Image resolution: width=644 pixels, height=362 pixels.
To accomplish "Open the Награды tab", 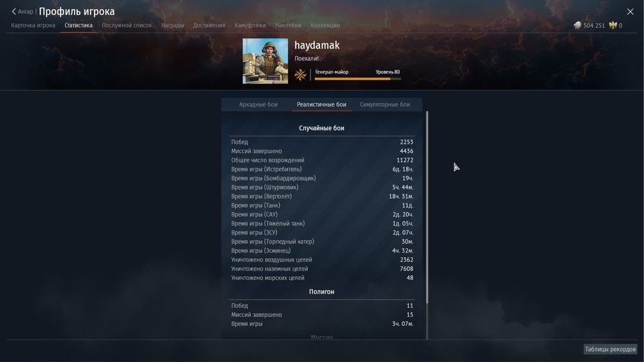I will pyautogui.click(x=173, y=26).
